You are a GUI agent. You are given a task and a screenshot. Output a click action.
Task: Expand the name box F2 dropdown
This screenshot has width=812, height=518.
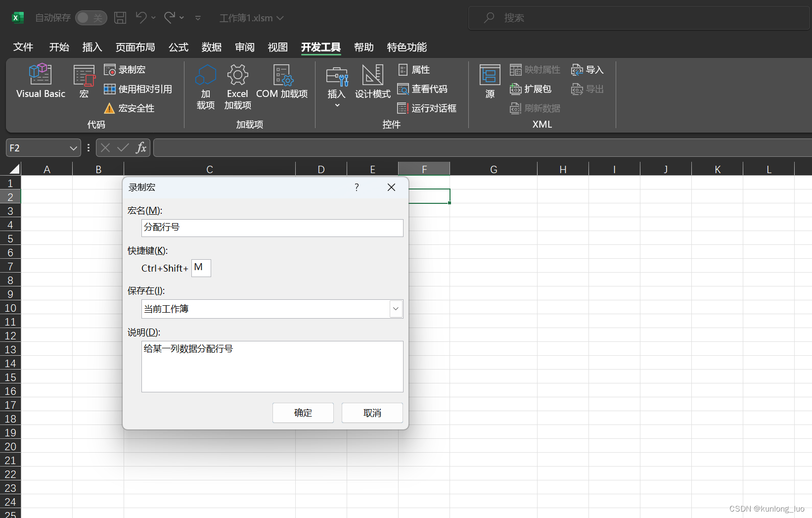(x=73, y=148)
